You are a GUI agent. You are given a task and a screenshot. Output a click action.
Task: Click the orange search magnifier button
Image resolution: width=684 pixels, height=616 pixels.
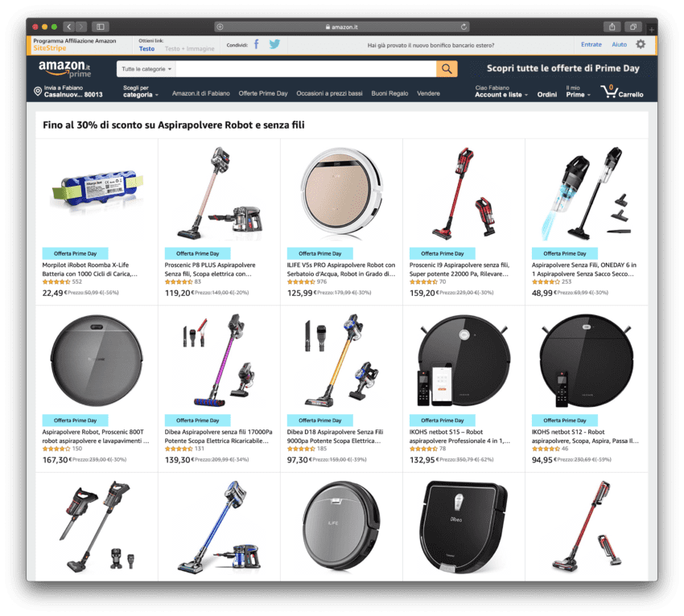447,69
